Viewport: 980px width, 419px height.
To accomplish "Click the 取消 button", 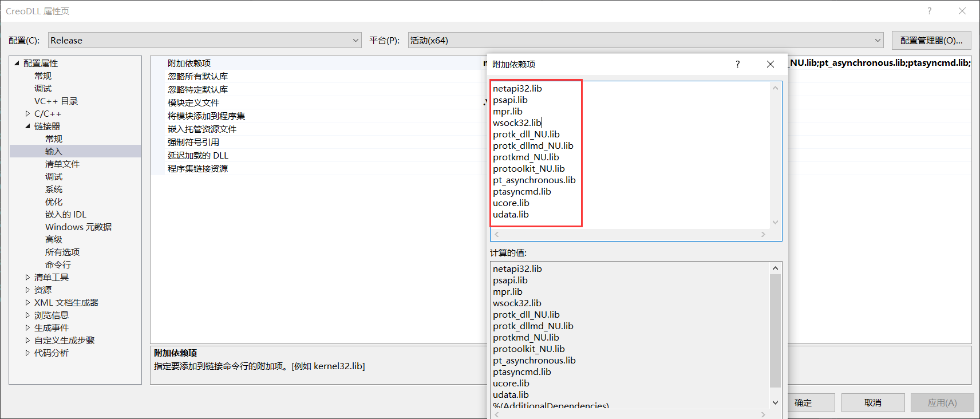I will (x=873, y=402).
